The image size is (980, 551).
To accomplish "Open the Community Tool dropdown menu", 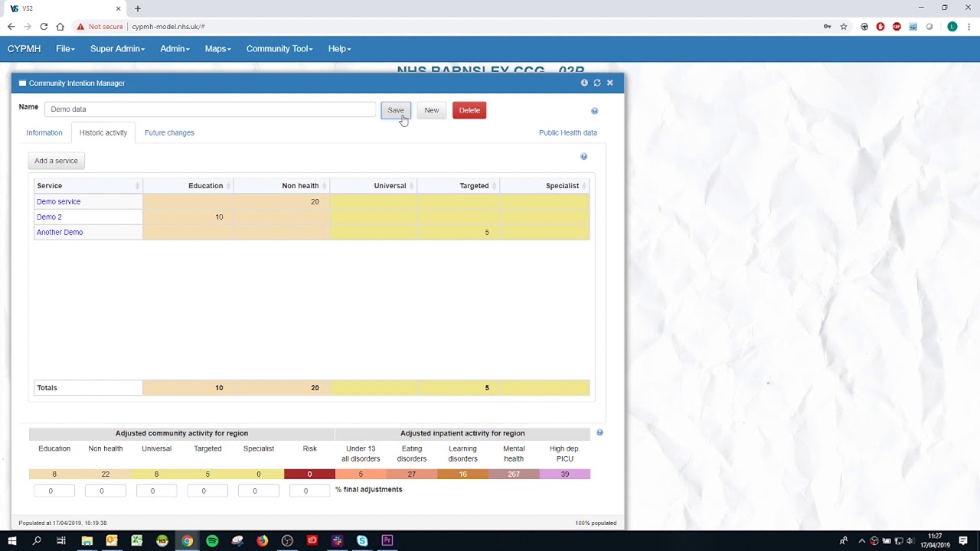I will coord(279,49).
